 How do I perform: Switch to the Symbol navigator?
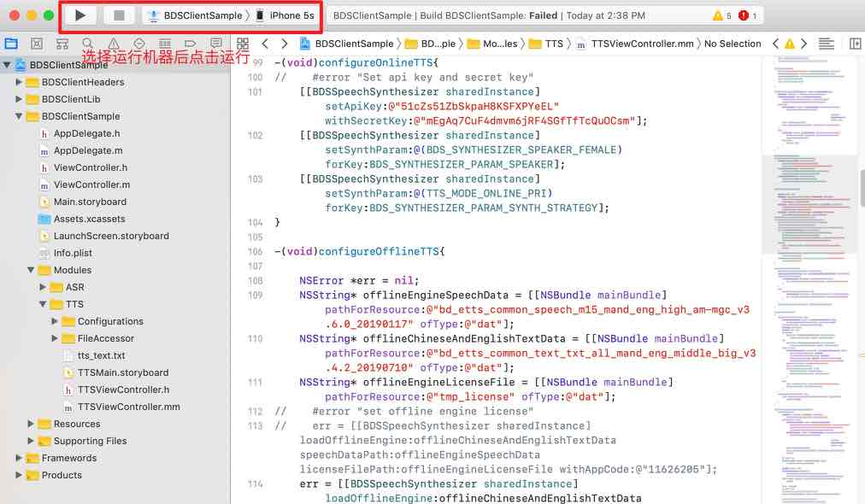[62, 44]
